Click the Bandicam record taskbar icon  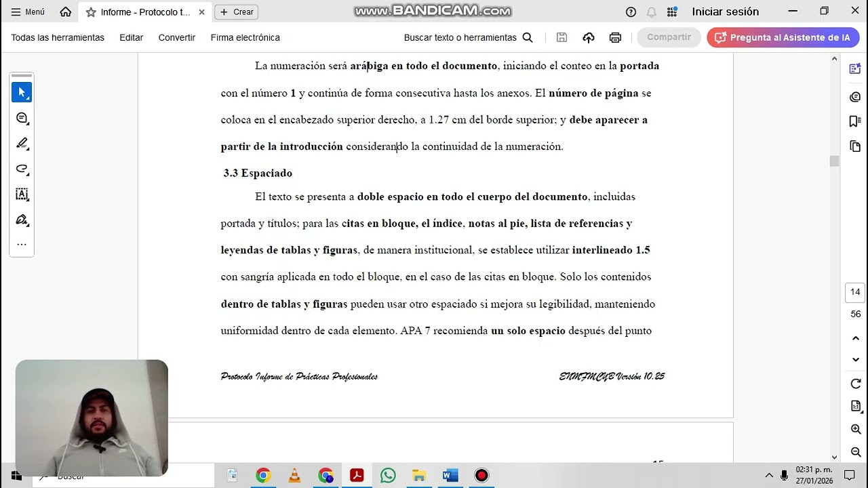[x=481, y=476]
